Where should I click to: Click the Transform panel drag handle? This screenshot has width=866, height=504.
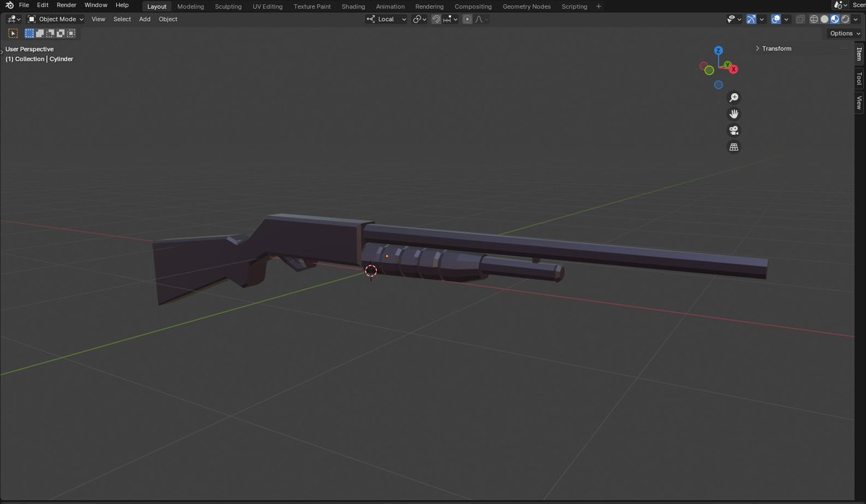(x=843, y=48)
